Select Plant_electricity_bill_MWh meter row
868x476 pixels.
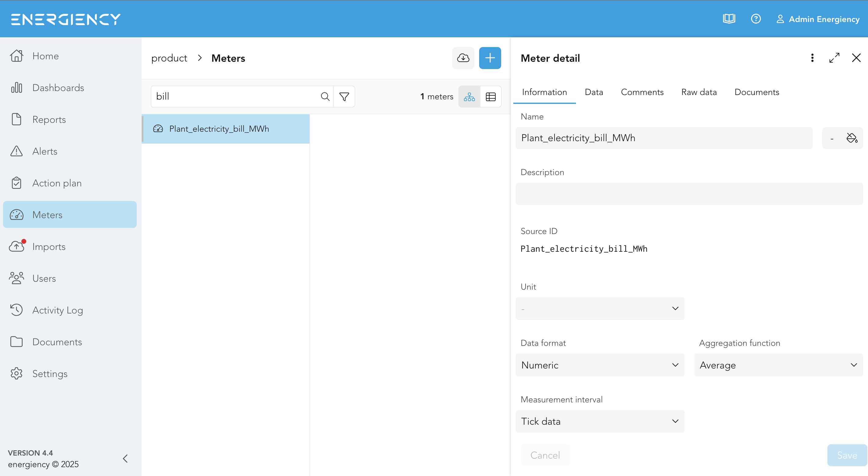[x=226, y=129]
